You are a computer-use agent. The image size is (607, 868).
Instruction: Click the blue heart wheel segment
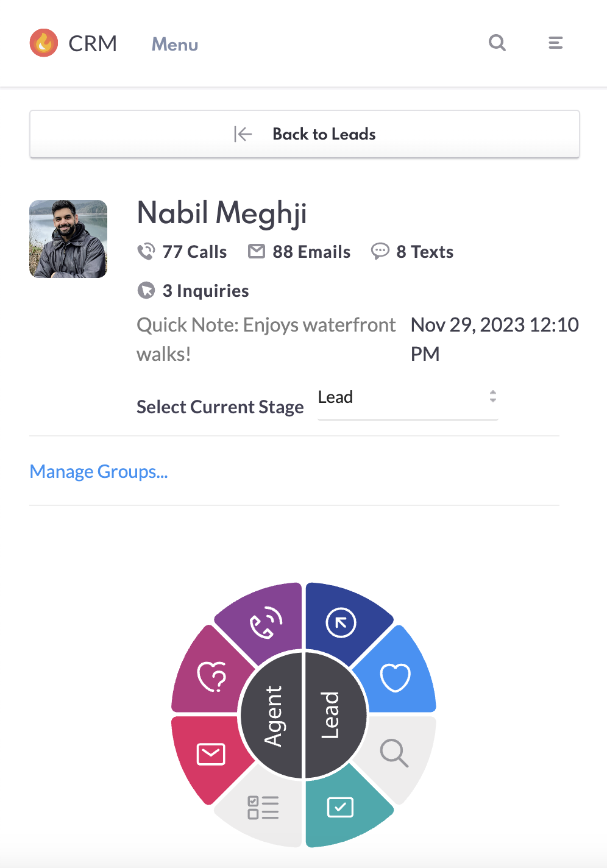click(x=396, y=677)
